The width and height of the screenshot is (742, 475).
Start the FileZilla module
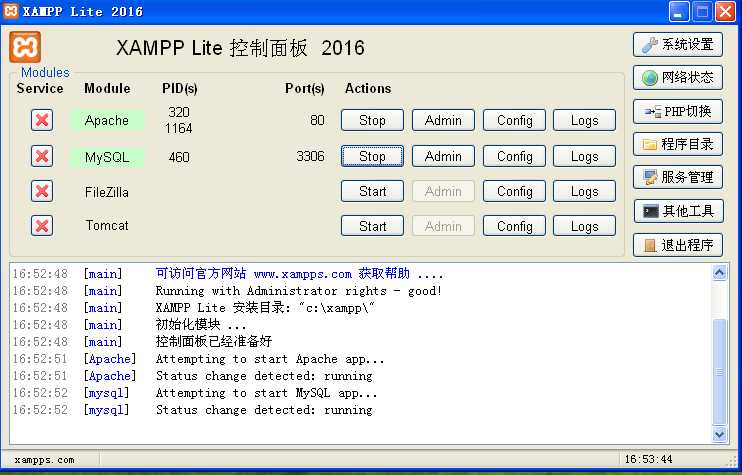(x=372, y=191)
